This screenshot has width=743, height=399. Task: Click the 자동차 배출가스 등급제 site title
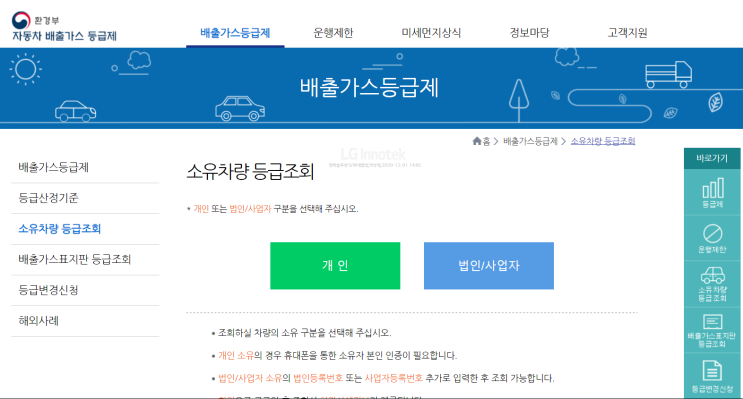coord(64,36)
